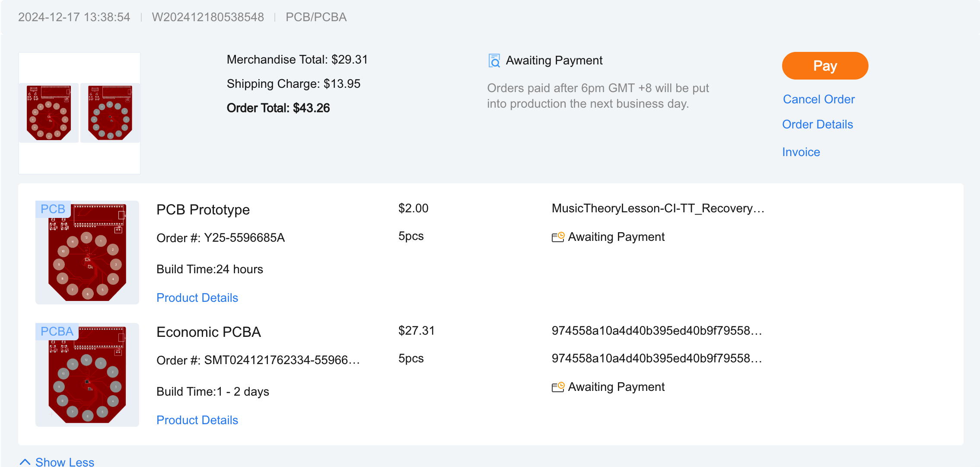Click the MusicTheoryLesson-CI-TT_Recovery file name
The height and width of the screenshot is (467, 980).
pos(658,208)
